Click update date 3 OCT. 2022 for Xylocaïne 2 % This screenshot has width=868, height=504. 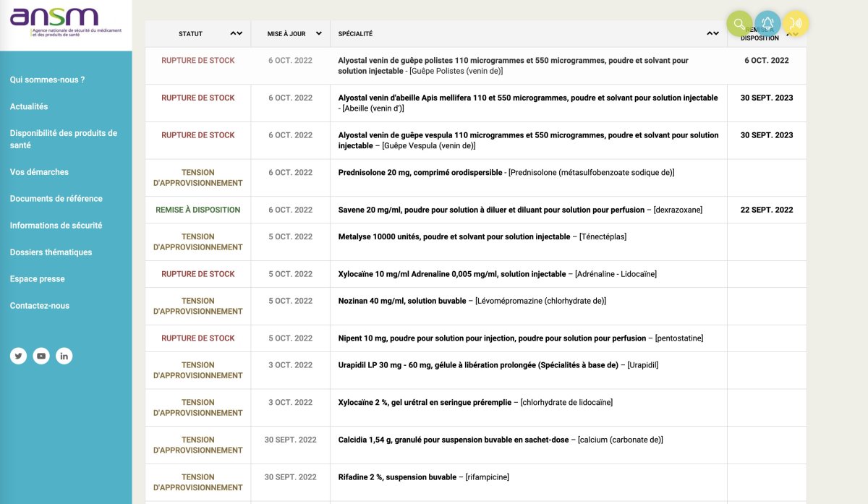pyautogui.click(x=291, y=402)
